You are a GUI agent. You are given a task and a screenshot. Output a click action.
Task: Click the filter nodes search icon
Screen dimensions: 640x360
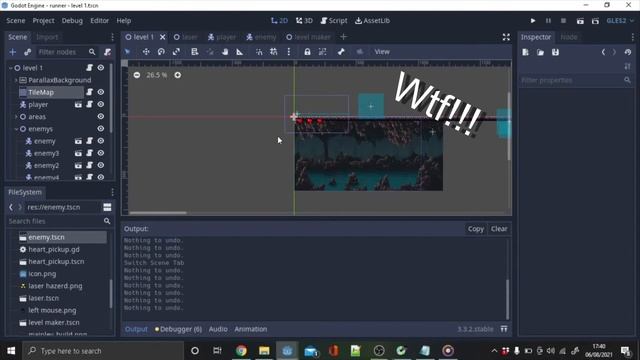(92, 52)
